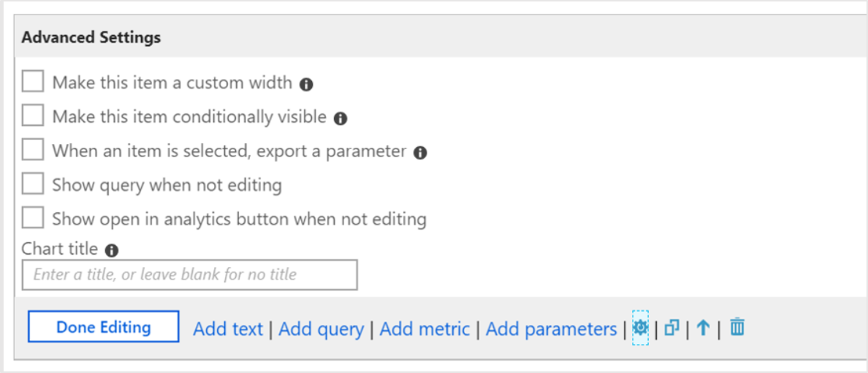Click info icon beside custom width
This screenshot has width=868, height=373.
click(x=307, y=84)
